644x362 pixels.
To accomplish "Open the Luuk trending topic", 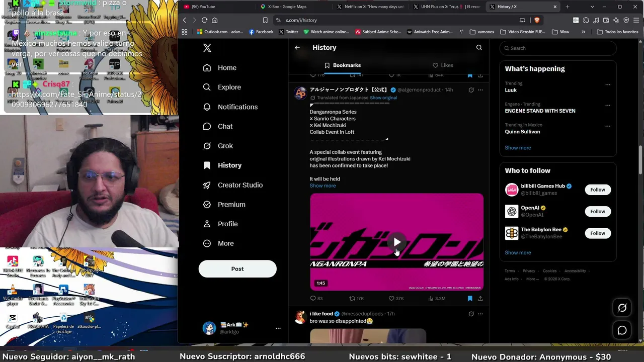I will pyautogui.click(x=511, y=90).
